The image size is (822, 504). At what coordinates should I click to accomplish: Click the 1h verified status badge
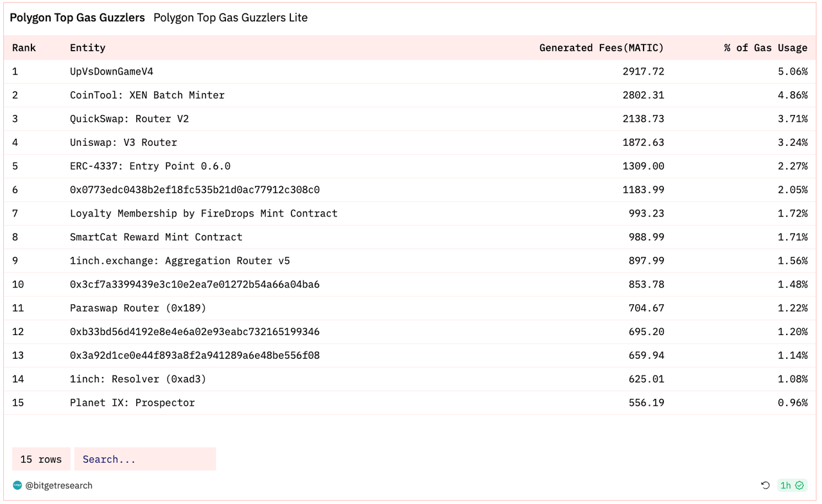[792, 485]
